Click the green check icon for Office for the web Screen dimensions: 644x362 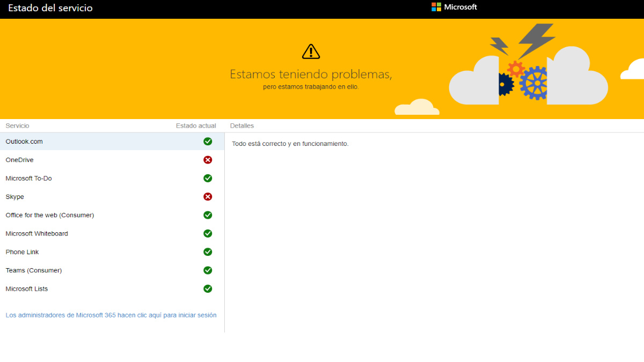(208, 215)
